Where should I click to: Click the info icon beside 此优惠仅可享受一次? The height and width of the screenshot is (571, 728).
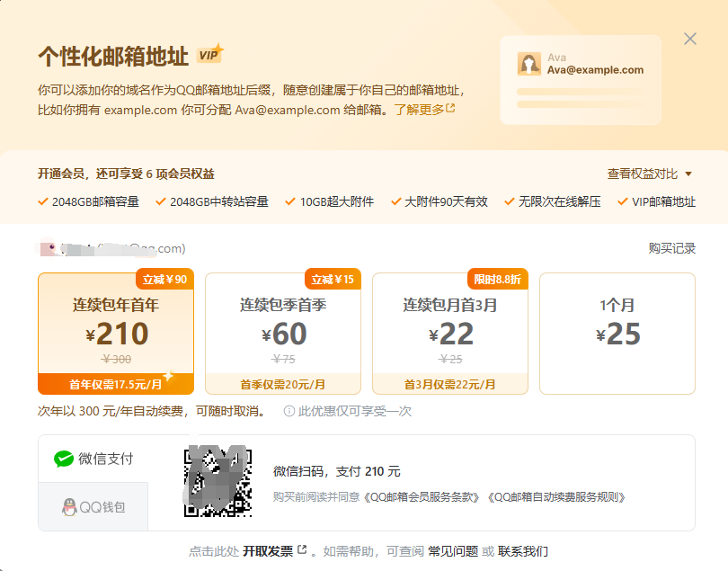point(289,411)
